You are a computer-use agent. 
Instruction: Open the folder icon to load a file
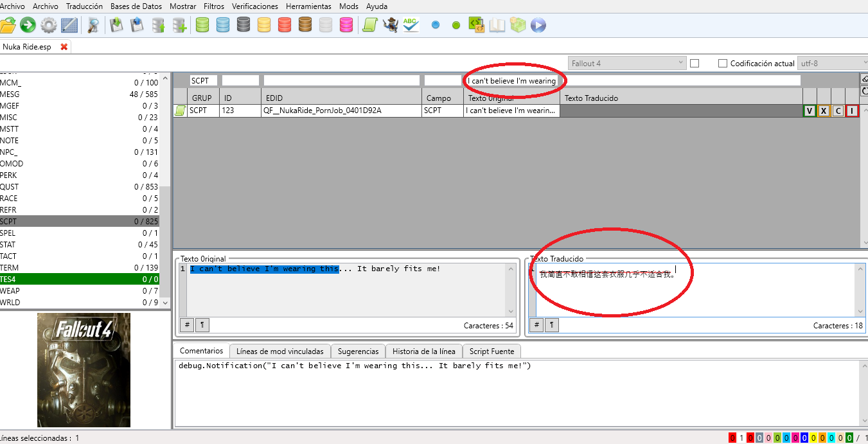click(x=8, y=25)
